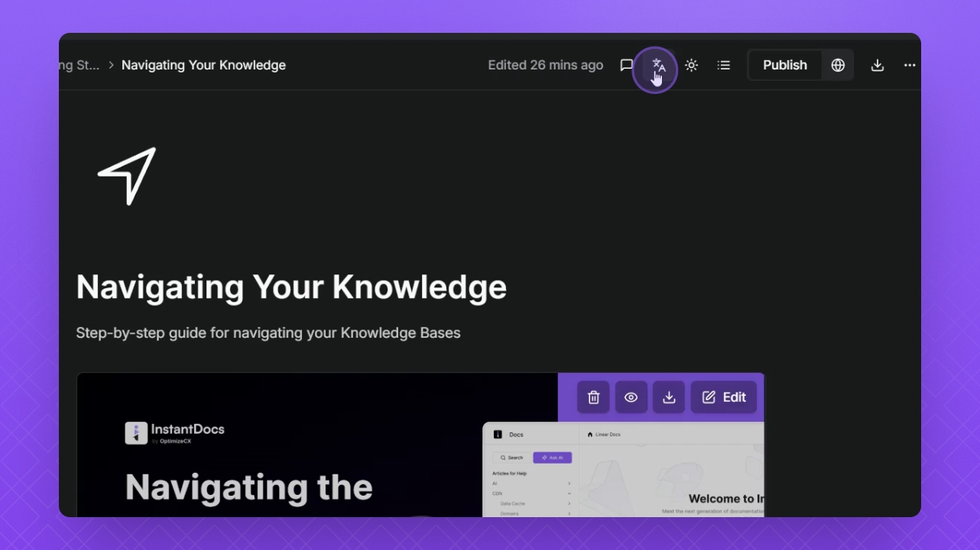This screenshot has width=980, height=550.
Task: Click the translate language icon
Action: tap(658, 66)
